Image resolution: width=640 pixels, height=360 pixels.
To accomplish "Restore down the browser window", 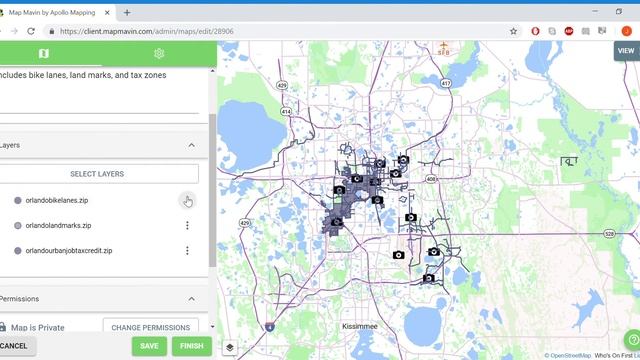I will coord(619,11).
